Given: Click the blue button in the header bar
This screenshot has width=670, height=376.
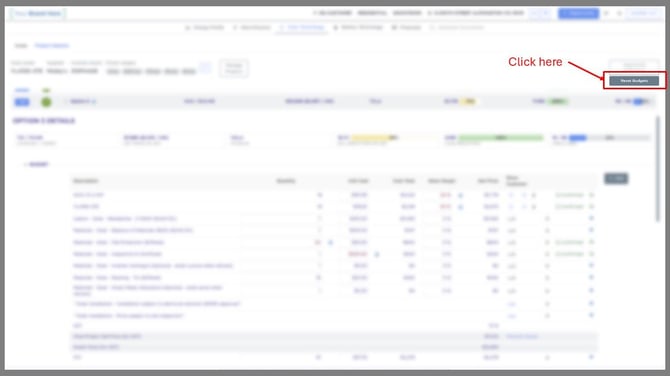Looking at the screenshot, I should [x=578, y=14].
